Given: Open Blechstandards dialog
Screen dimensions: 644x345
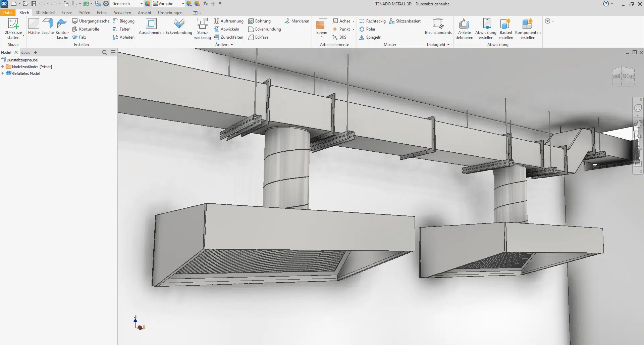Looking at the screenshot, I should 438,27.
